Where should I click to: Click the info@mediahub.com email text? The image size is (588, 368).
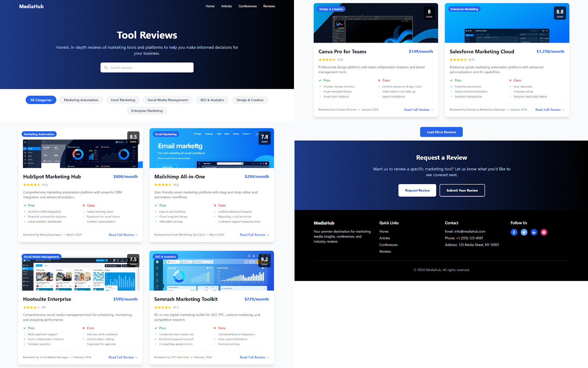tap(470, 231)
